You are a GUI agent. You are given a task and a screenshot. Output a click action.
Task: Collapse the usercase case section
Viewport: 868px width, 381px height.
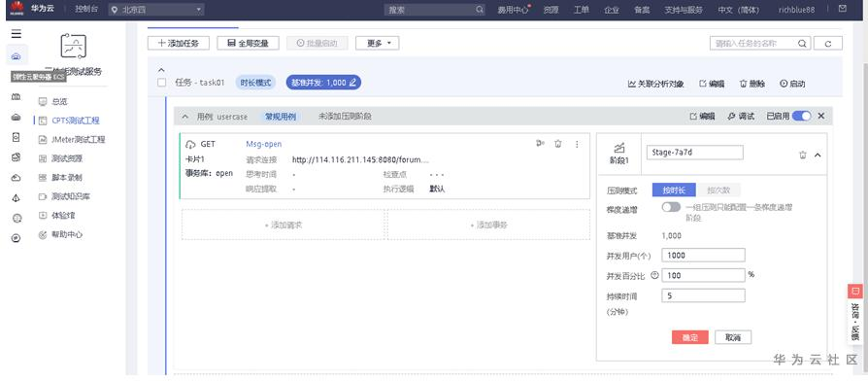click(x=185, y=117)
